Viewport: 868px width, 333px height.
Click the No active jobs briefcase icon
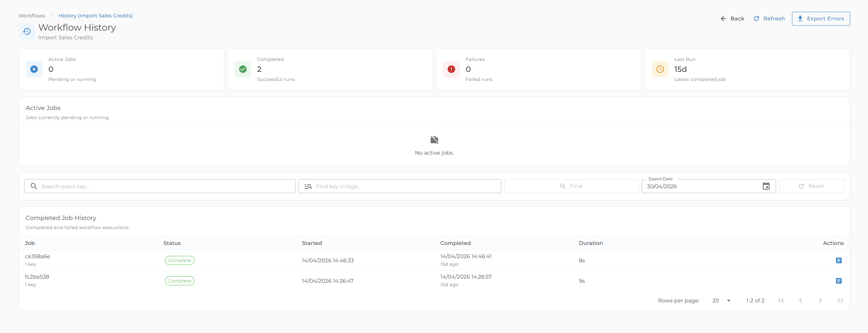[x=434, y=140]
